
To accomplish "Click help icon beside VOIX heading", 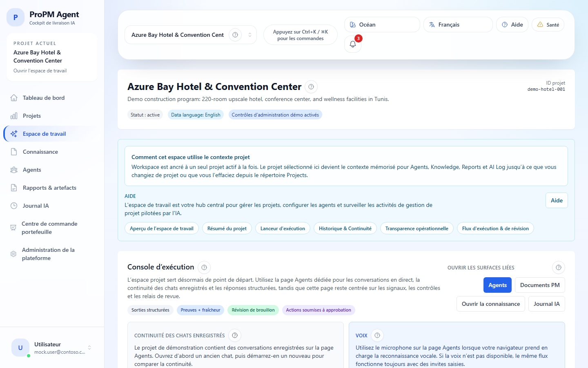I will [377, 335].
